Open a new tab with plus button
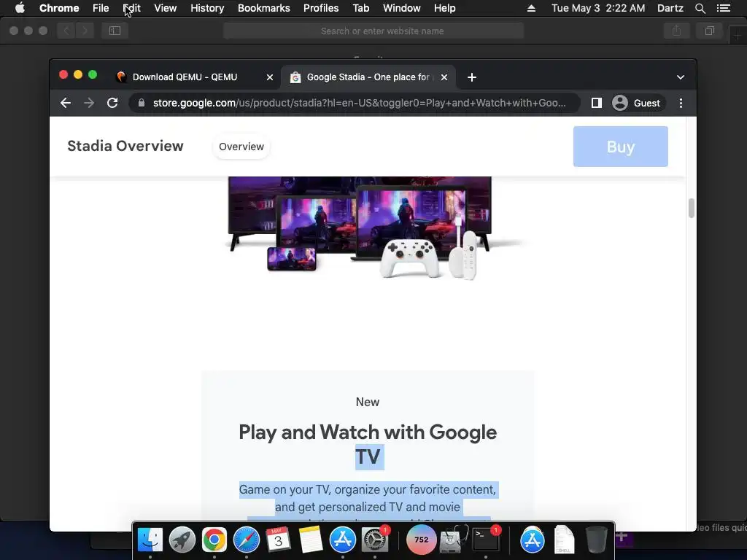This screenshot has height=560, width=747. click(x=472, y=77)
